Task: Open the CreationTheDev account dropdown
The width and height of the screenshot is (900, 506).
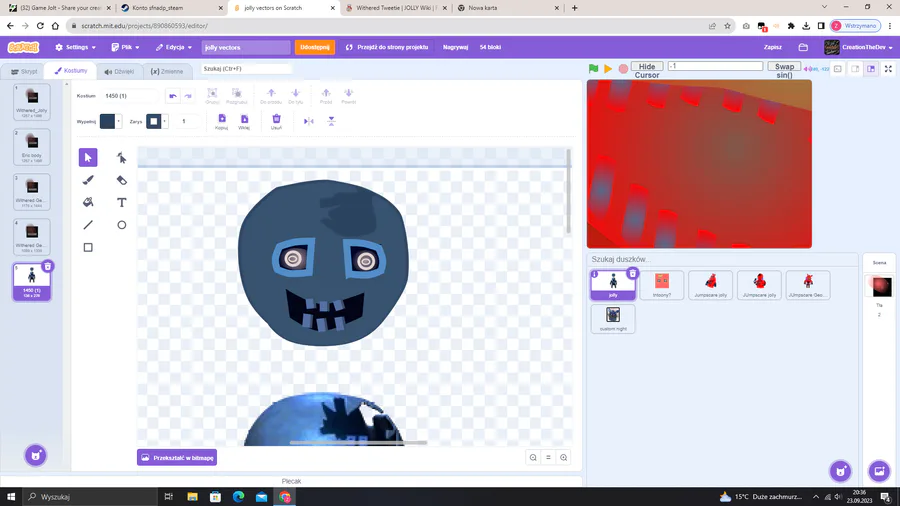Action: [x=859, y=47]
